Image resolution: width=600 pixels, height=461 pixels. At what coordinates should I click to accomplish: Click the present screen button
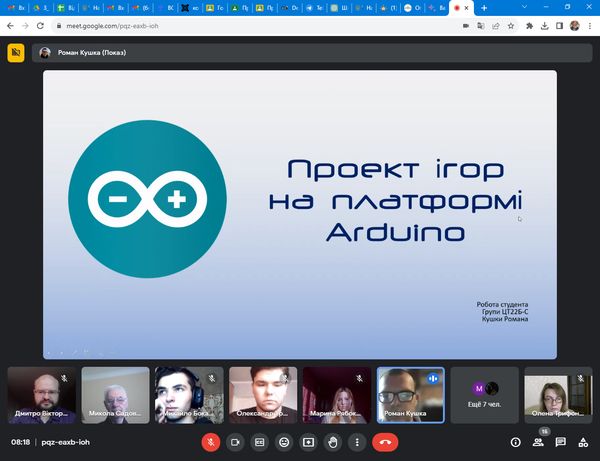(x=308, y=441)
